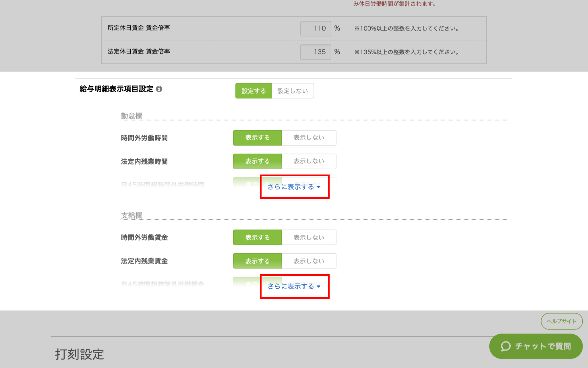Set 時間外労働時間 to 表示しない

(309, 138)
